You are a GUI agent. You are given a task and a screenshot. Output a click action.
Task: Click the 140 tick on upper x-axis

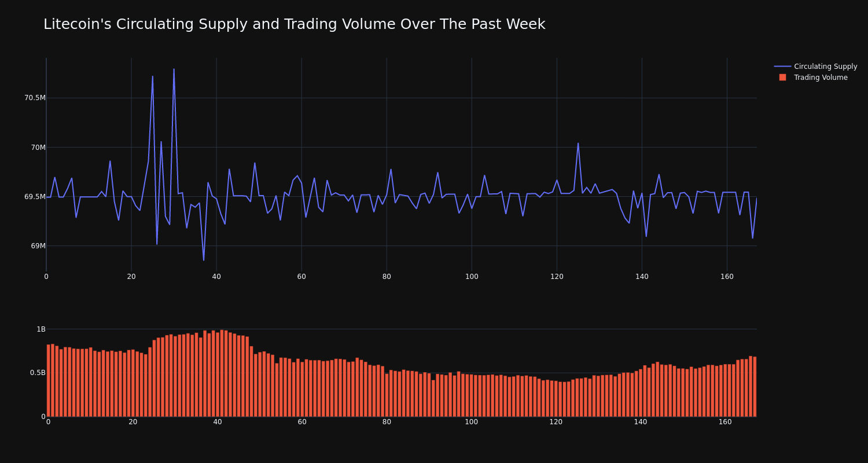(642, 277)
